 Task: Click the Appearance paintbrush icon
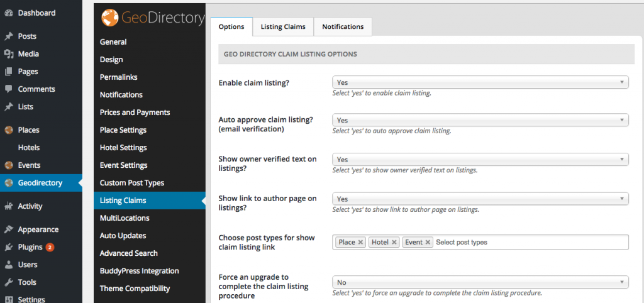9,230
